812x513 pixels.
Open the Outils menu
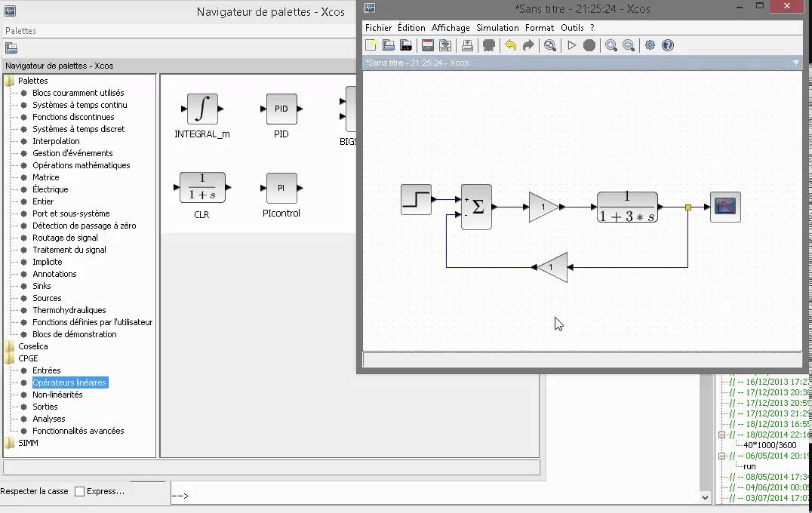572,28
